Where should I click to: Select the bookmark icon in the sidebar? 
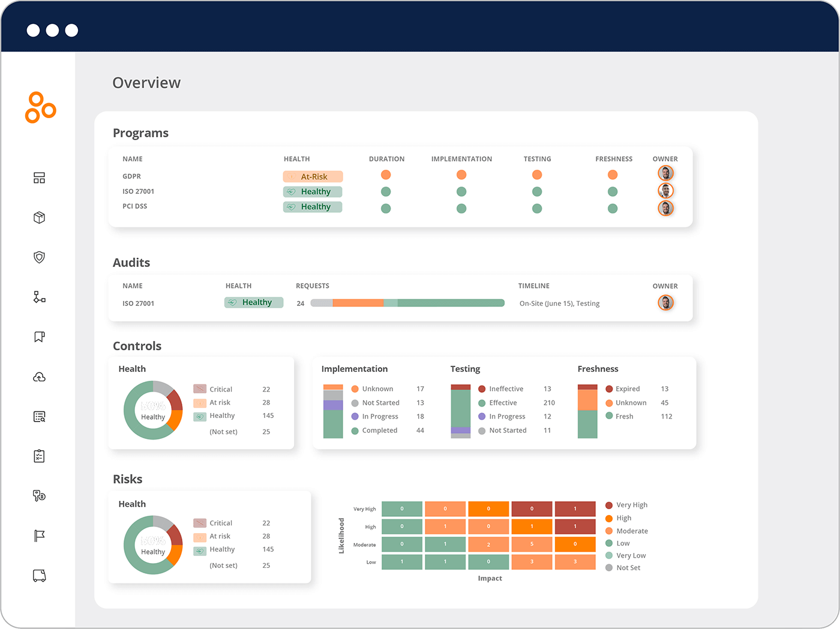tap(38, 336)
